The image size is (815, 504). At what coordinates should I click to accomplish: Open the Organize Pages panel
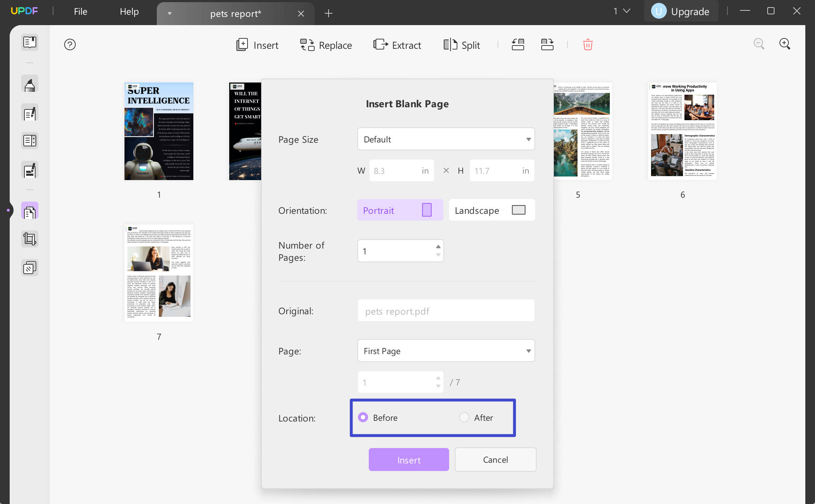tap(29, 211)
